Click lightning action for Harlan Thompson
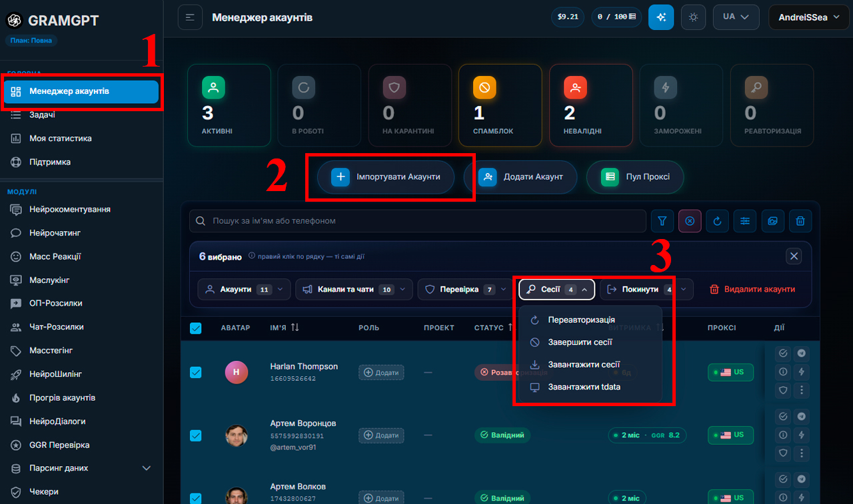Screen dimensions: 853x504 (x=802, y=372)
